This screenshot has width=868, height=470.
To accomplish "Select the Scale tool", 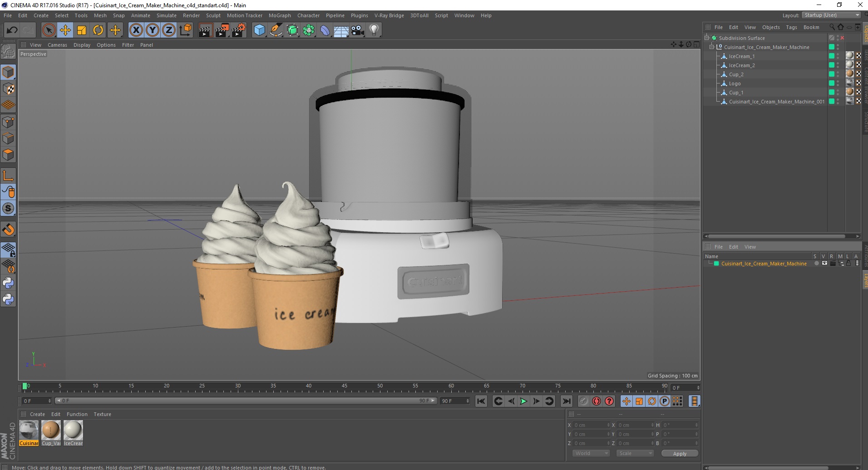I will click(82, 30).
